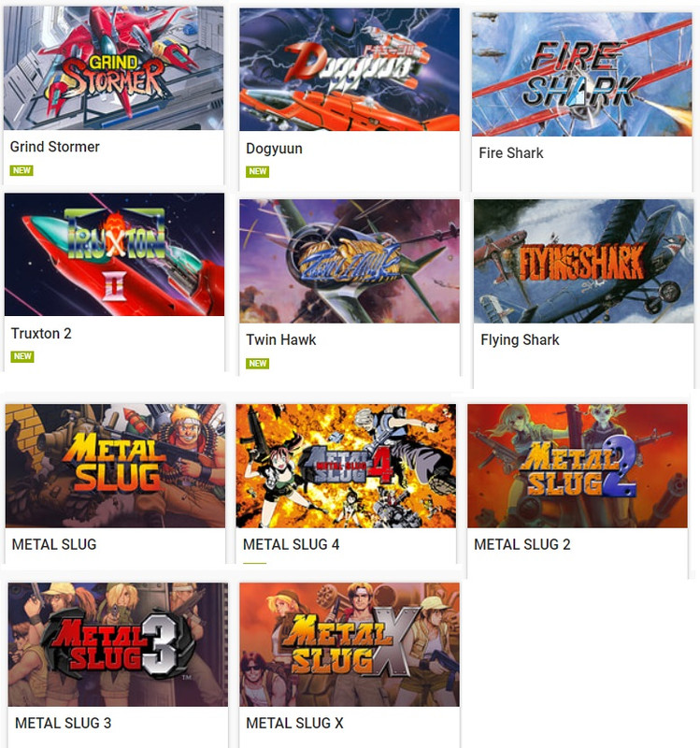Click the METAL SLUG 3 title text

pyautogui.click(x=63, y=723)
